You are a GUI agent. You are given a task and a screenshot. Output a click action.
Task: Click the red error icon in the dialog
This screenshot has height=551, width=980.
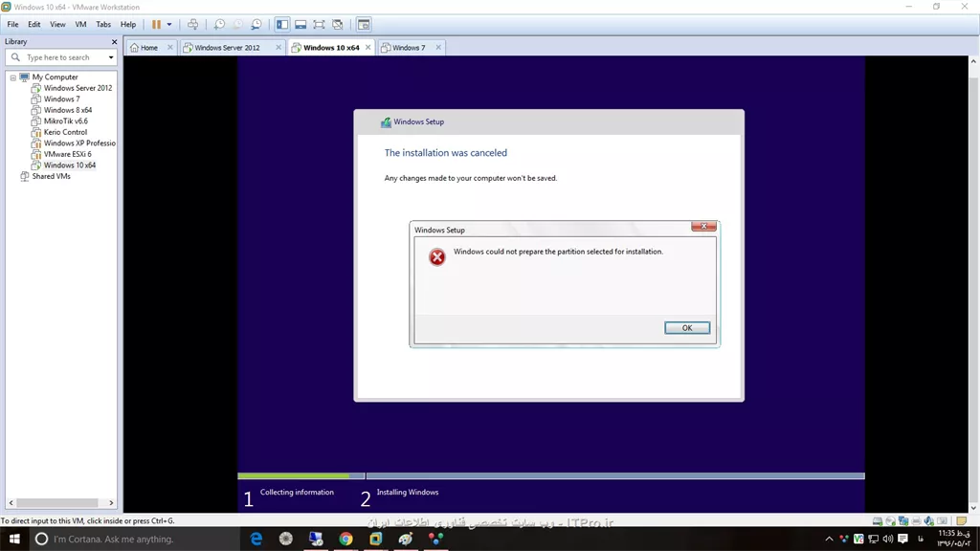pos(436,256)
